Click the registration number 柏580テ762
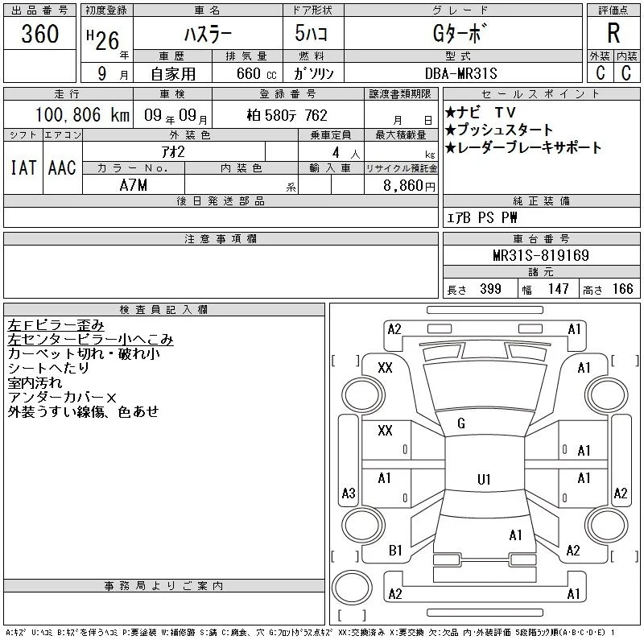Viewport: 644px width, 644px height. (x=287, y=115)
